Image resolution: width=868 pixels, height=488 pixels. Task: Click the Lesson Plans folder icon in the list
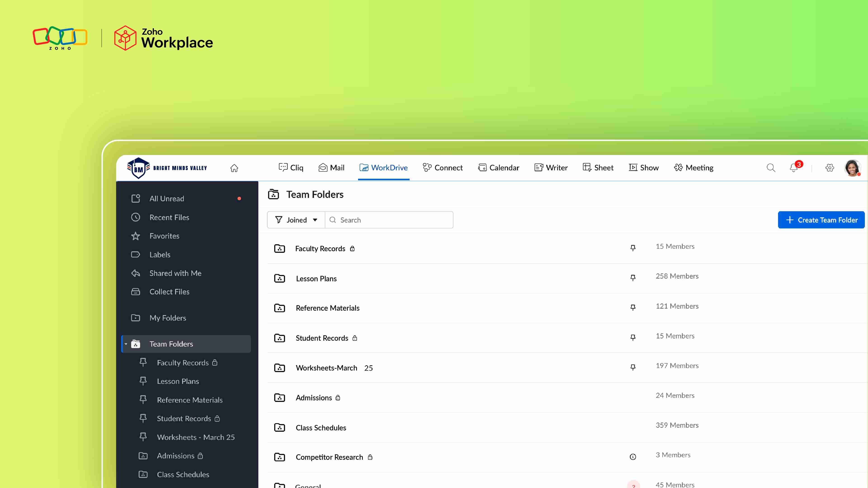279,279
